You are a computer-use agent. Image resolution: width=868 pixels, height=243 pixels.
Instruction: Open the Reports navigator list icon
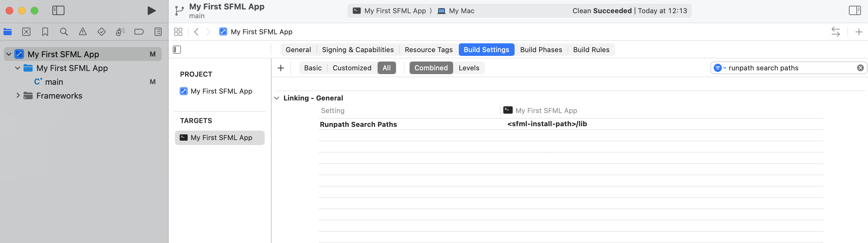158,31
